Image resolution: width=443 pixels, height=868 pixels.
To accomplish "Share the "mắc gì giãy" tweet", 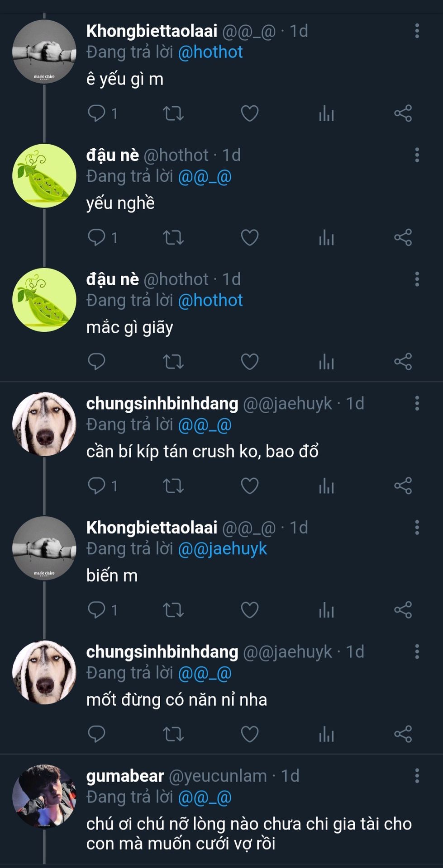I will point(403,362).
